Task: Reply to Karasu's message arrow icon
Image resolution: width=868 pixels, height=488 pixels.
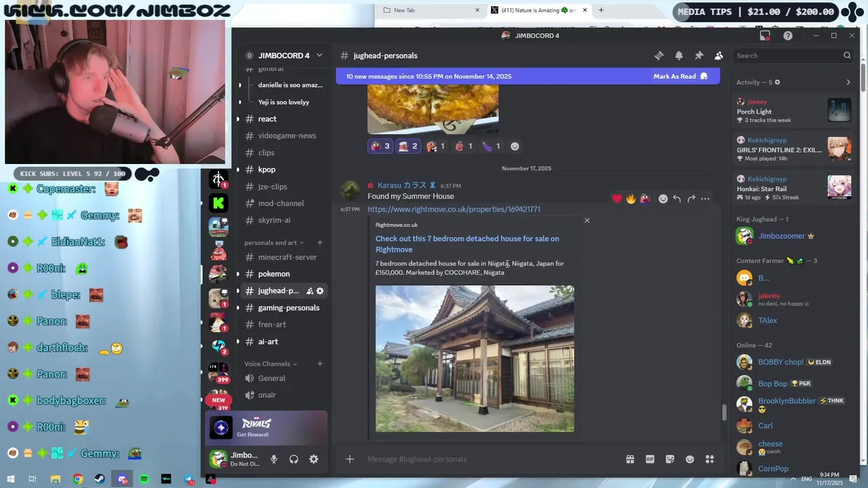Action: pos(677,199)
